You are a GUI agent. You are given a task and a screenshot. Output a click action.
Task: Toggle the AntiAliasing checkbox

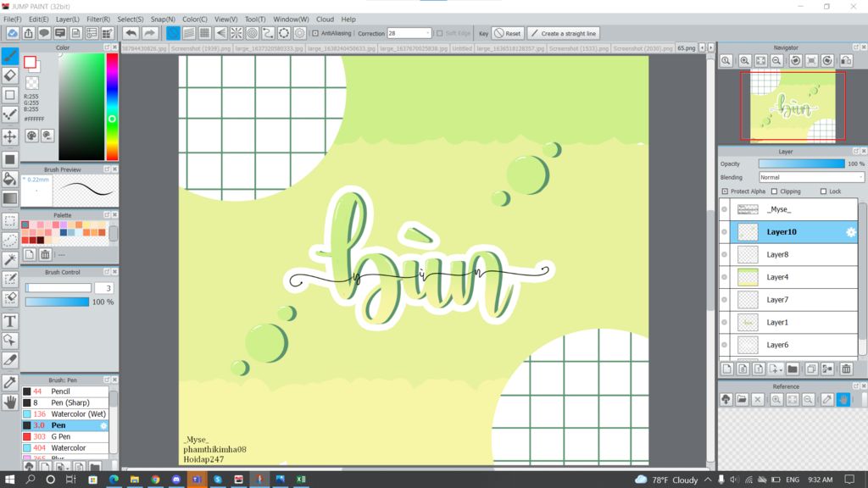tap(315, 33)
